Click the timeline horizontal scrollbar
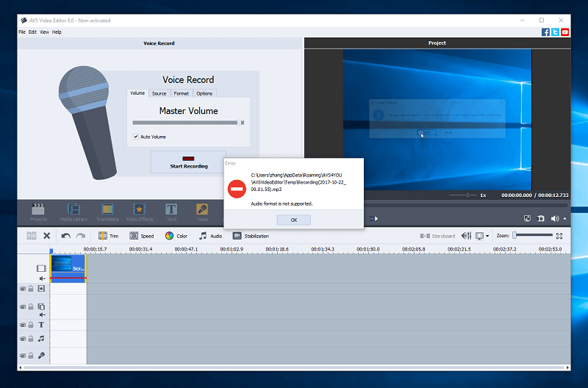The width and height of the screenshot is (588, 388). pyautogui.click(x=294, y=367)
